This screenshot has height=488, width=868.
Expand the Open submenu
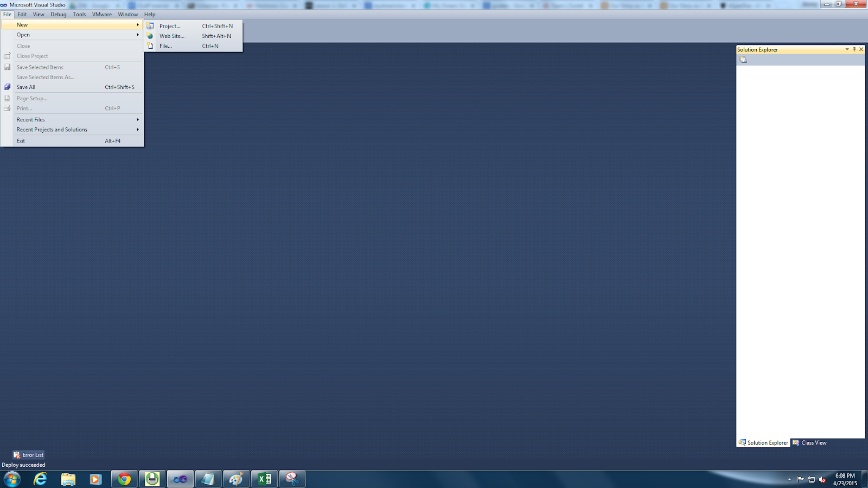[x=72, y=35]
